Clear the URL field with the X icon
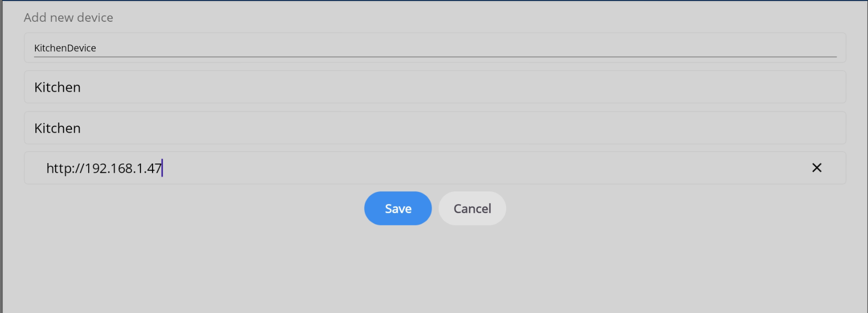Screen dimensions: 868x313 816,168
